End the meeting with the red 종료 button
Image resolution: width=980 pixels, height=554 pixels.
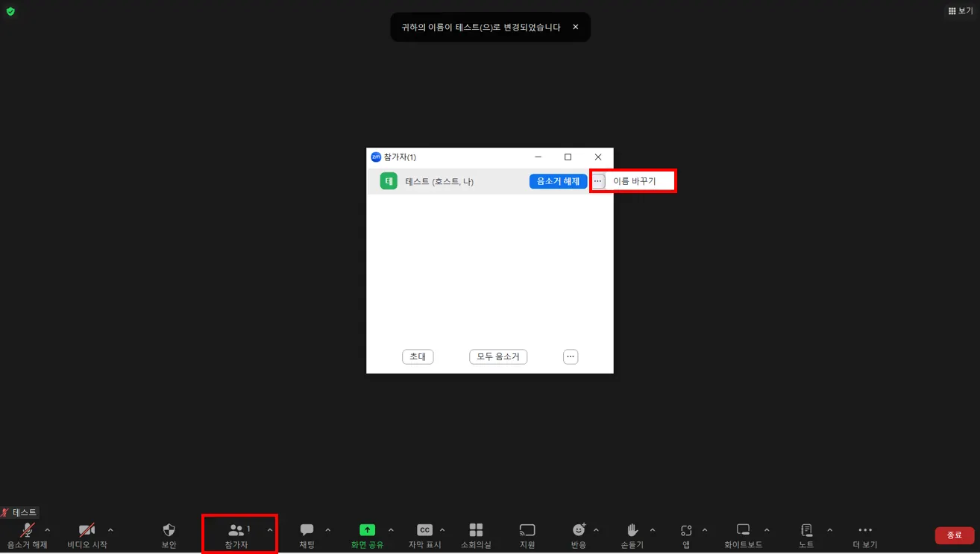pos(955,535)
